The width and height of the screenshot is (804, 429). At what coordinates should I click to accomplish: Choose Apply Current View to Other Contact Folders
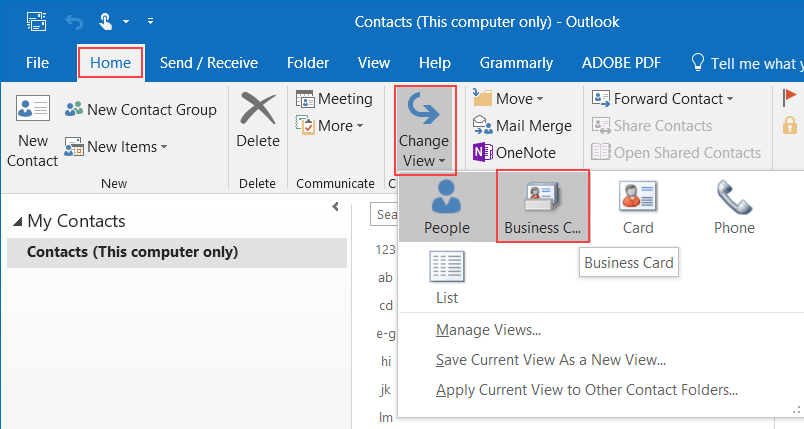coord(587,390)
